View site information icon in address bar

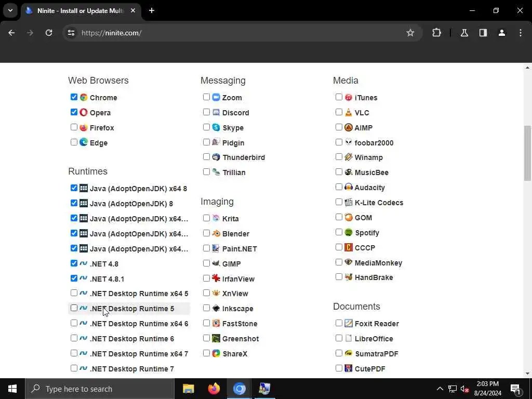coord(71,33)
